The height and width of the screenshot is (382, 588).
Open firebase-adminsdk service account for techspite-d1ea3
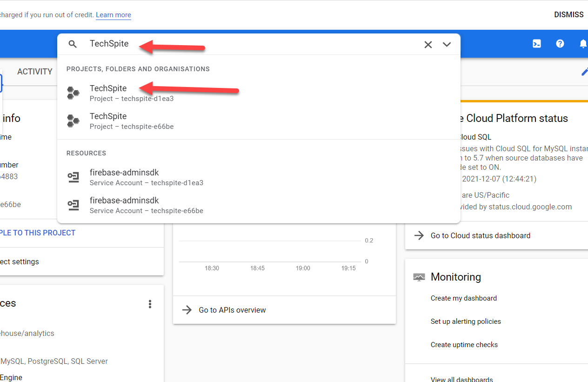[124, 177]
